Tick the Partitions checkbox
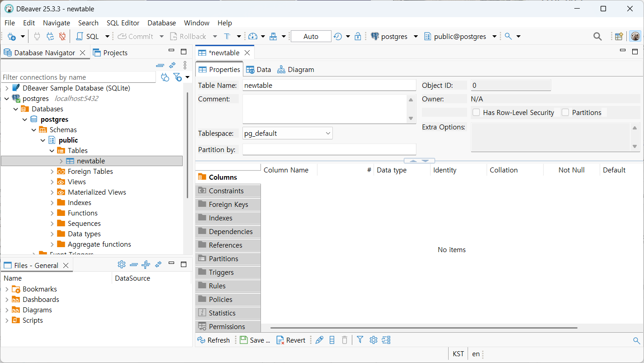This screenshot has height=363, width=644. click(x=565, y=112)
